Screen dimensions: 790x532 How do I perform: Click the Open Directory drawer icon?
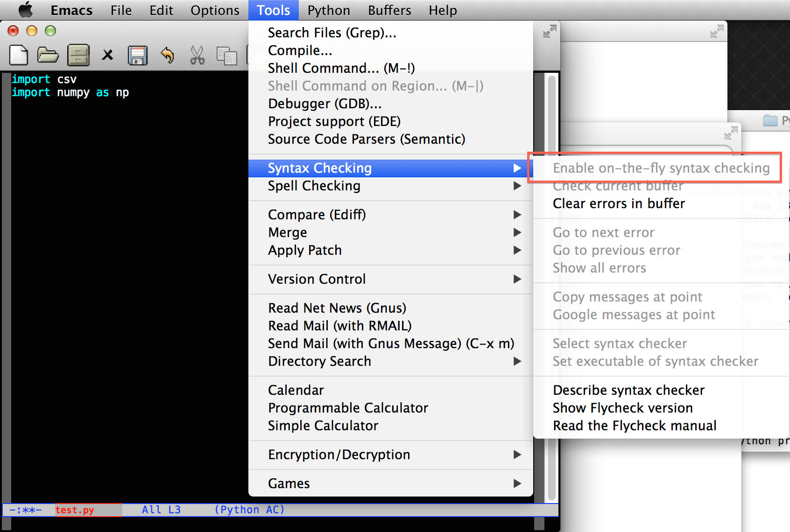(78, 55)
